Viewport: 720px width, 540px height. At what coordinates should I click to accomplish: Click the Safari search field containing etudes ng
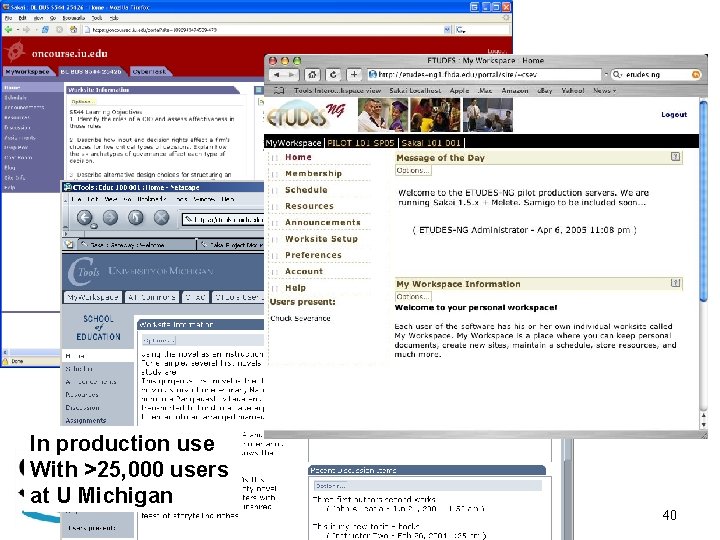(x=657, y=74)
